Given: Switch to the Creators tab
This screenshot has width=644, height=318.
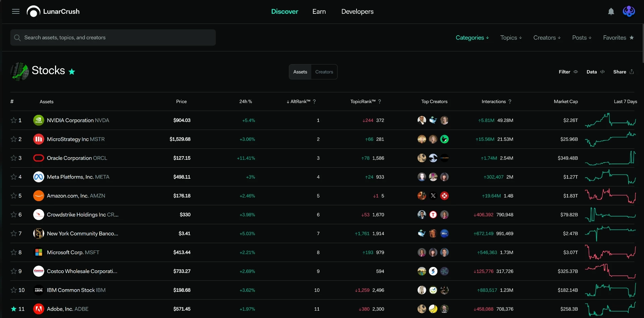Looking at the screenshot, I should [324, 72].
